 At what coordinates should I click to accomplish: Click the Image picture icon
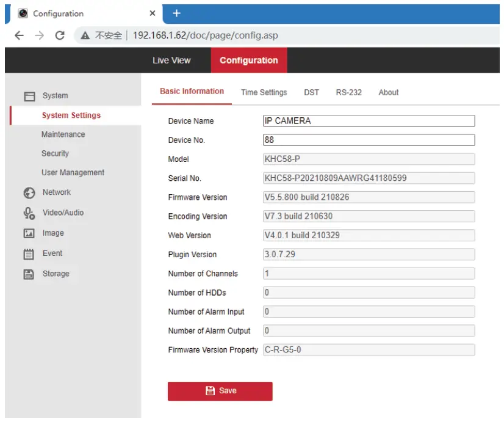pos(29,233)
